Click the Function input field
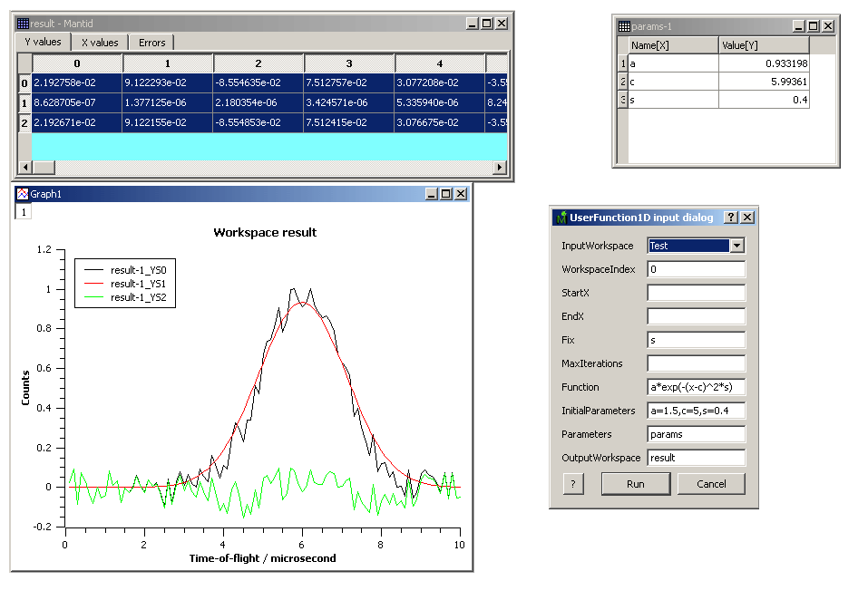Viewport: 868px width, 600px height. (x=696, y=387)
